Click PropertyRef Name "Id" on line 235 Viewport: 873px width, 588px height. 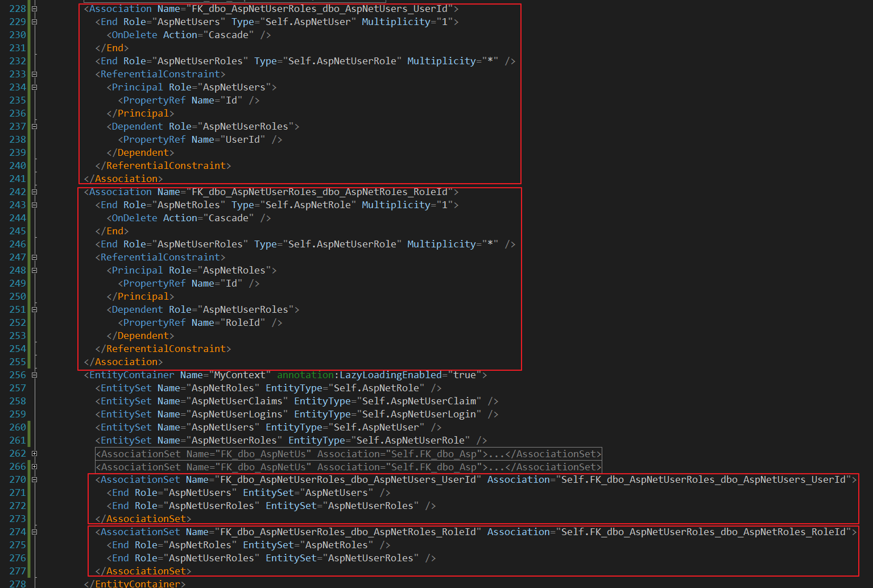pyautogui.click(x=231, y=101)
